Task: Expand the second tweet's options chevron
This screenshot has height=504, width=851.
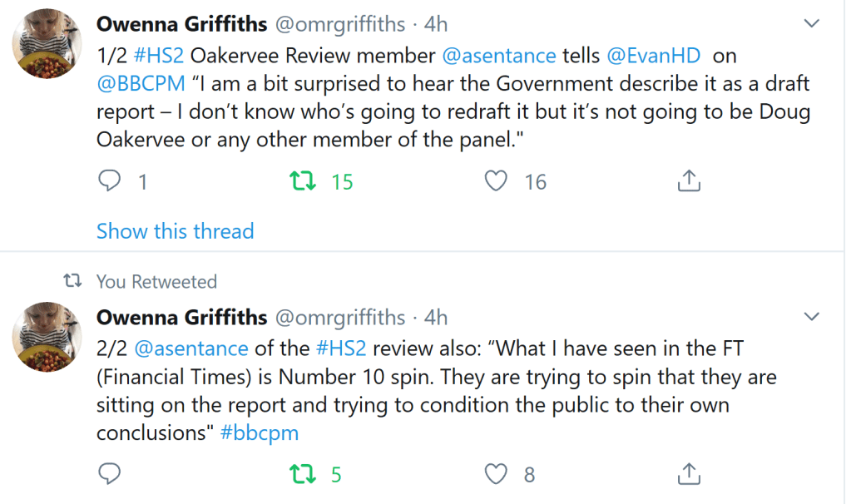Action: click(811, 317)
